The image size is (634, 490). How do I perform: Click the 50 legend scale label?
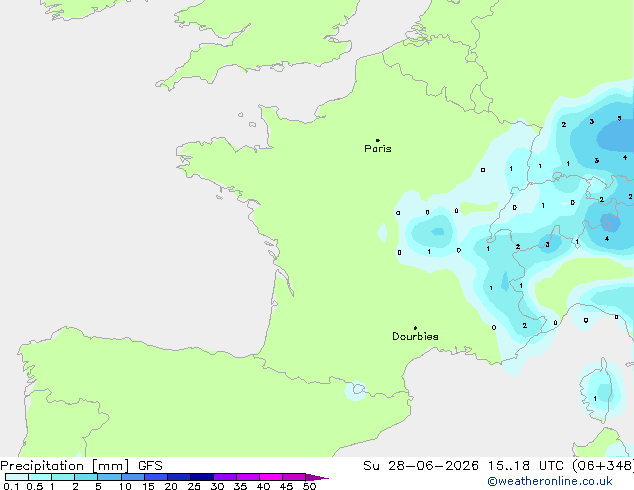[309, 486]
